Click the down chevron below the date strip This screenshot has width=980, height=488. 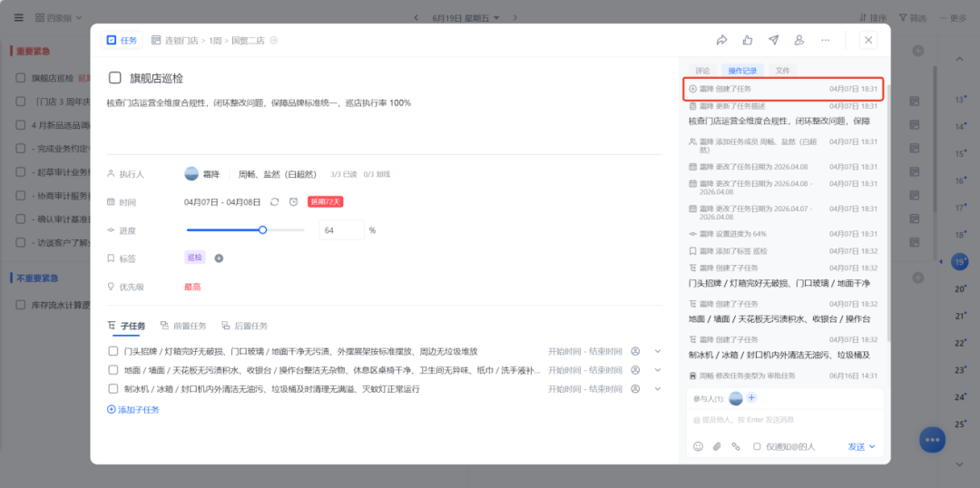pyautogui.click(x=959, y=464)
